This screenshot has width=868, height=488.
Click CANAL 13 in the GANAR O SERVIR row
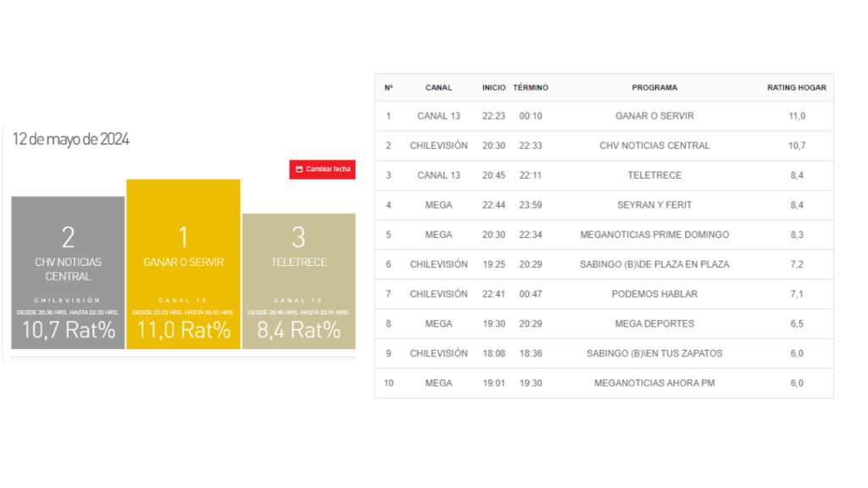438,116
